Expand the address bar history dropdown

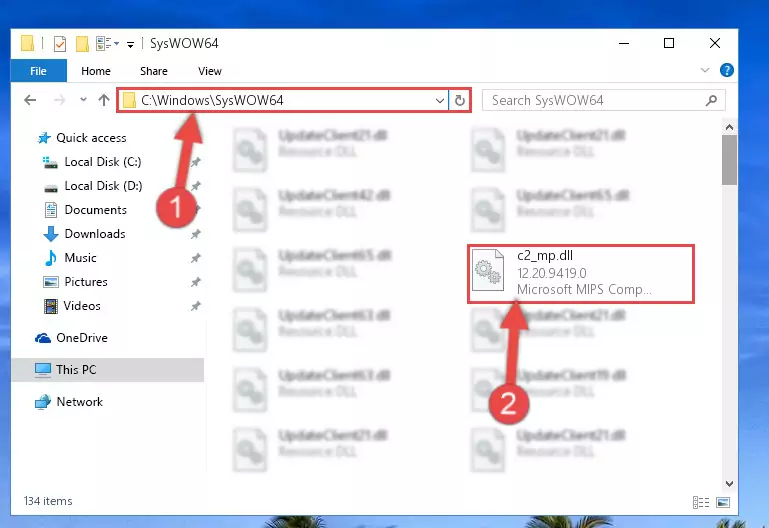(439, 101)
